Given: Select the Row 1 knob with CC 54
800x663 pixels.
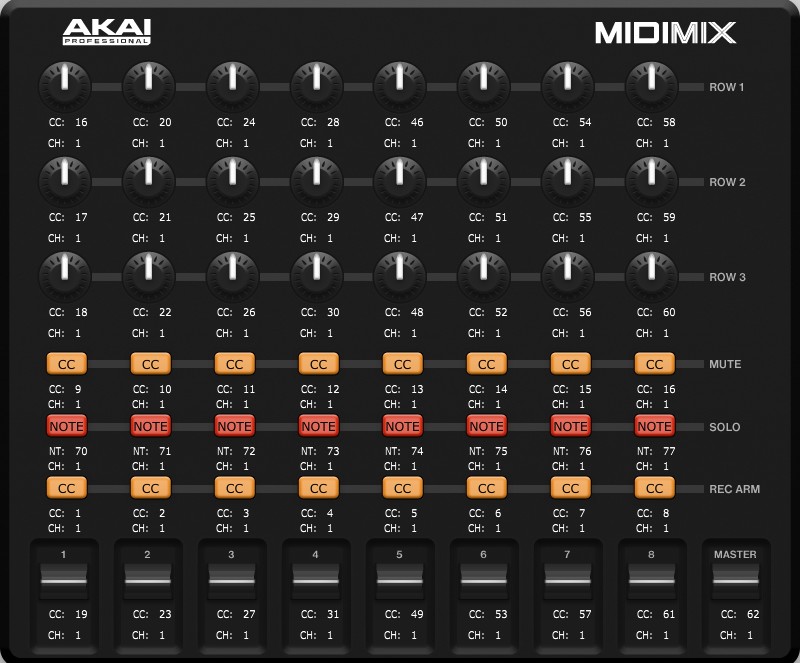Looking at the screenshot, I should (x=568, y=86).
